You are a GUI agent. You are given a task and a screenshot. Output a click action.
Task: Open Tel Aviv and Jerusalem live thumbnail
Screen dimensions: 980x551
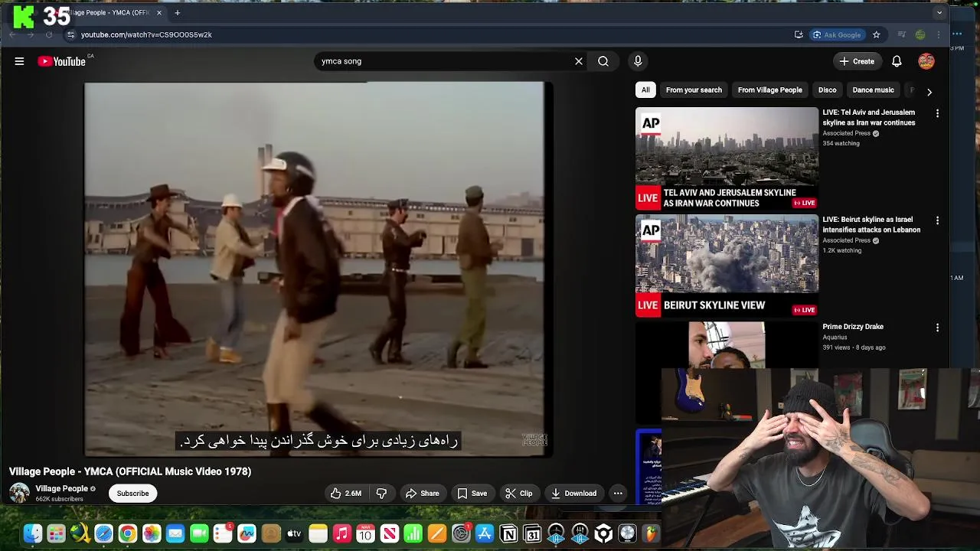[727, 158]
